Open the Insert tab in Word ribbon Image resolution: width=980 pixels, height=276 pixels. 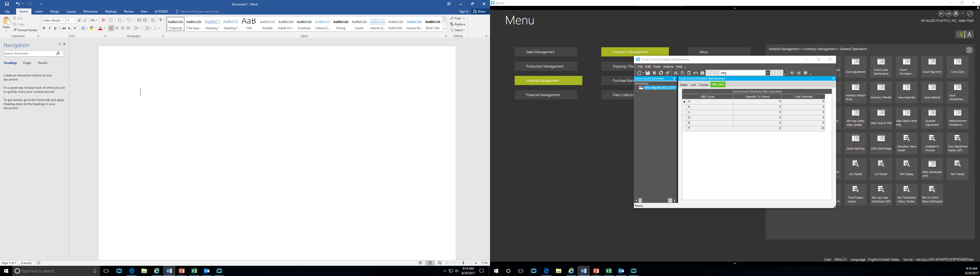pos(39,11)
